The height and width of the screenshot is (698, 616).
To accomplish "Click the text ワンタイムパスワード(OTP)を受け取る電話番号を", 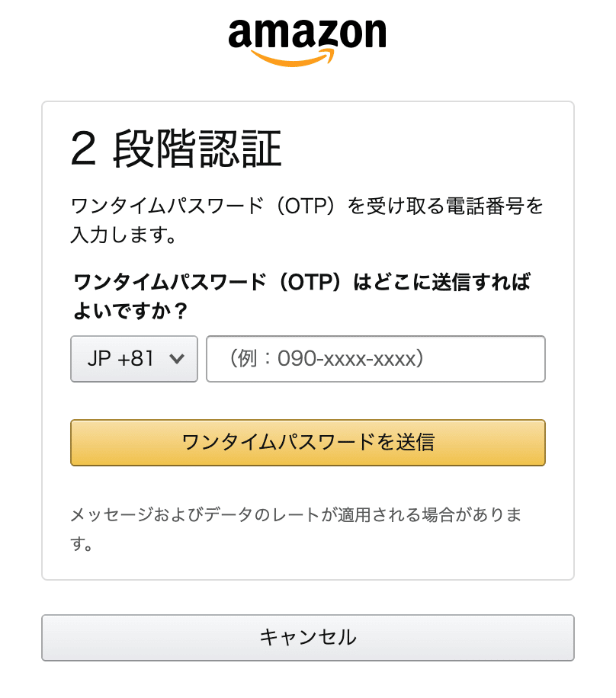I will coord(307,207).
